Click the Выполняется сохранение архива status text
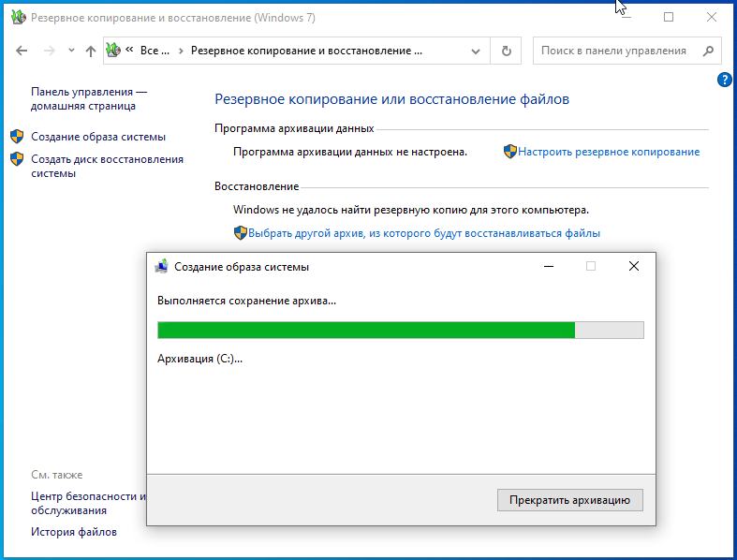This screenshot has height=560, width=737. [247, 301]
